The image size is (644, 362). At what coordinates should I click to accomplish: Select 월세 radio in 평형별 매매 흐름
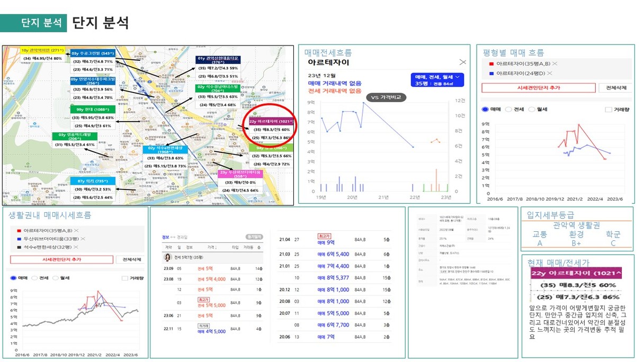531,110
